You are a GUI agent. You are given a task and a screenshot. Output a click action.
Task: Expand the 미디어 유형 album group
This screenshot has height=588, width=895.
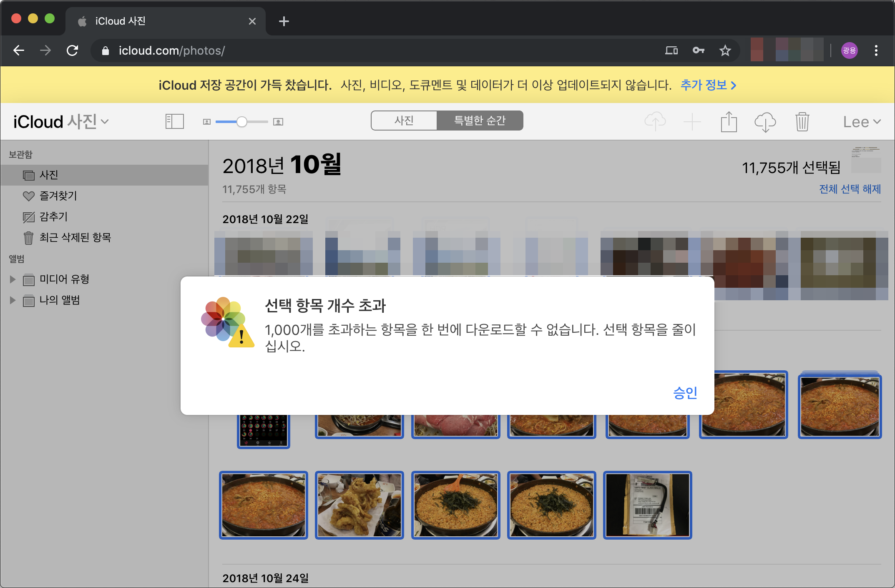pos(13,279)
